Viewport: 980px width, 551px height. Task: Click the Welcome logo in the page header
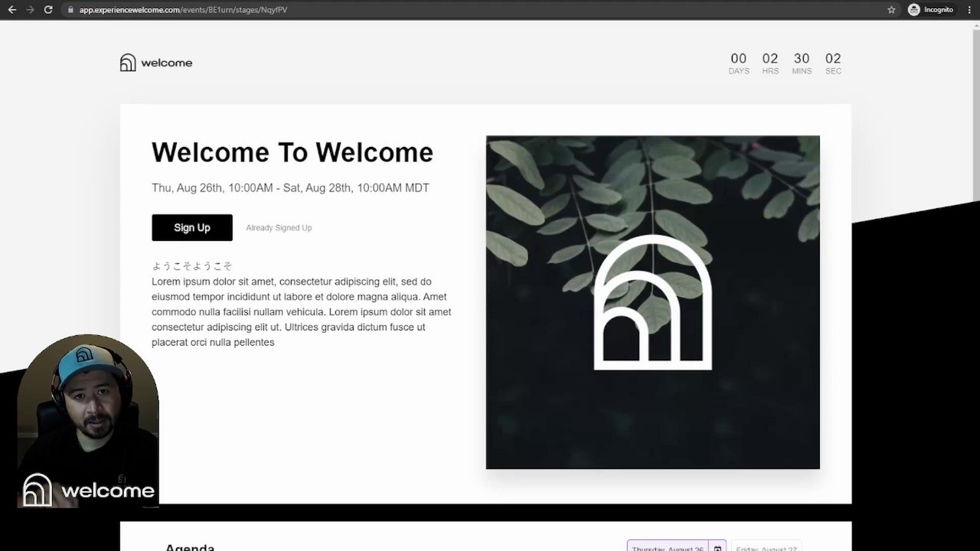point(156,63)
